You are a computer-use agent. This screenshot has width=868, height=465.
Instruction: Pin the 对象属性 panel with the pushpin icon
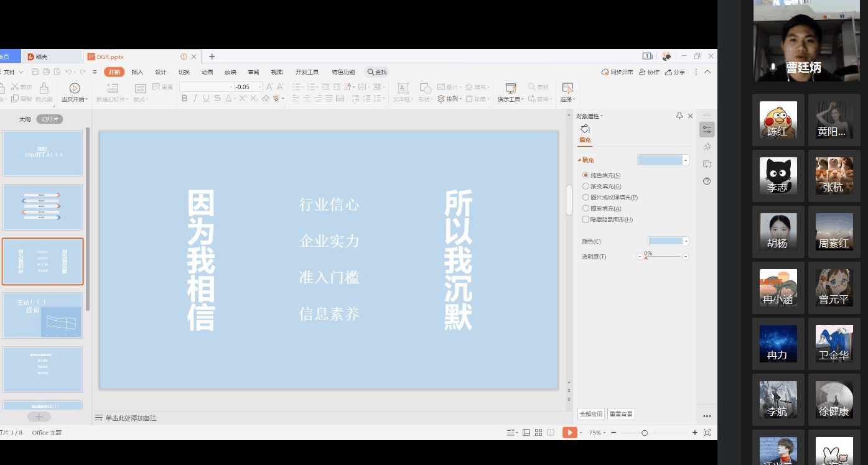(679, 116)
